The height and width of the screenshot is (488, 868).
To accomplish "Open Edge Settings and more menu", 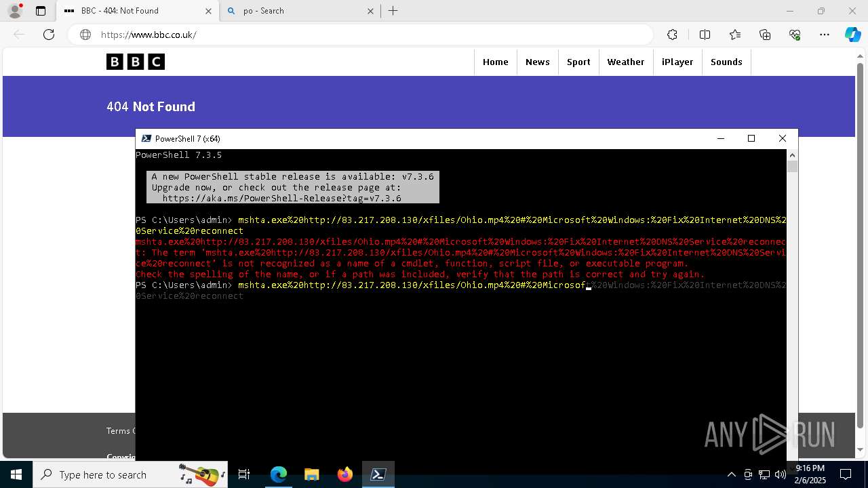I will click(x=825, y=35).
